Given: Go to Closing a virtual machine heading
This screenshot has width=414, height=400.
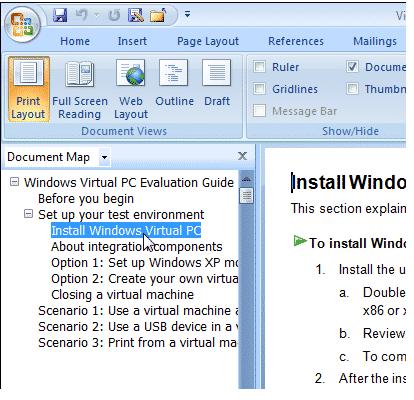Looking at the screenshot, I should pyautogui.click(x=122, y=295).
